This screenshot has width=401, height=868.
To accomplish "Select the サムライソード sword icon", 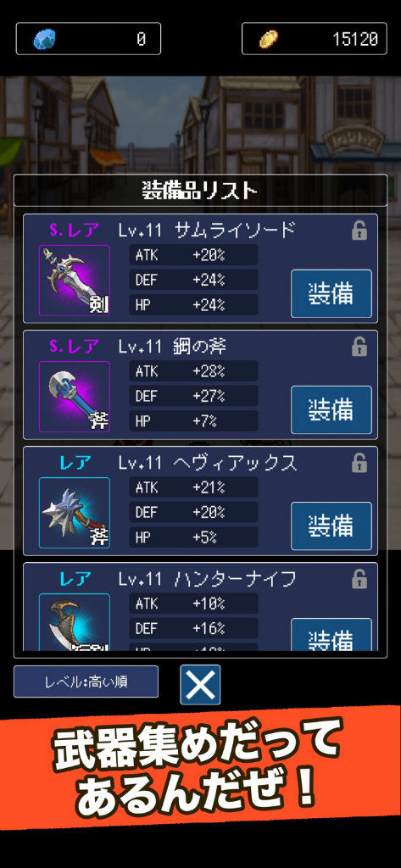I will pos(75,280).
